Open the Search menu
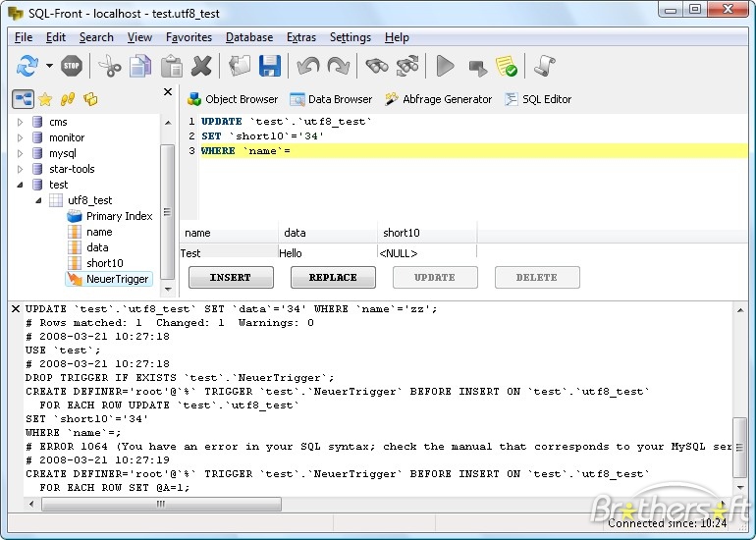 point(96,37)
